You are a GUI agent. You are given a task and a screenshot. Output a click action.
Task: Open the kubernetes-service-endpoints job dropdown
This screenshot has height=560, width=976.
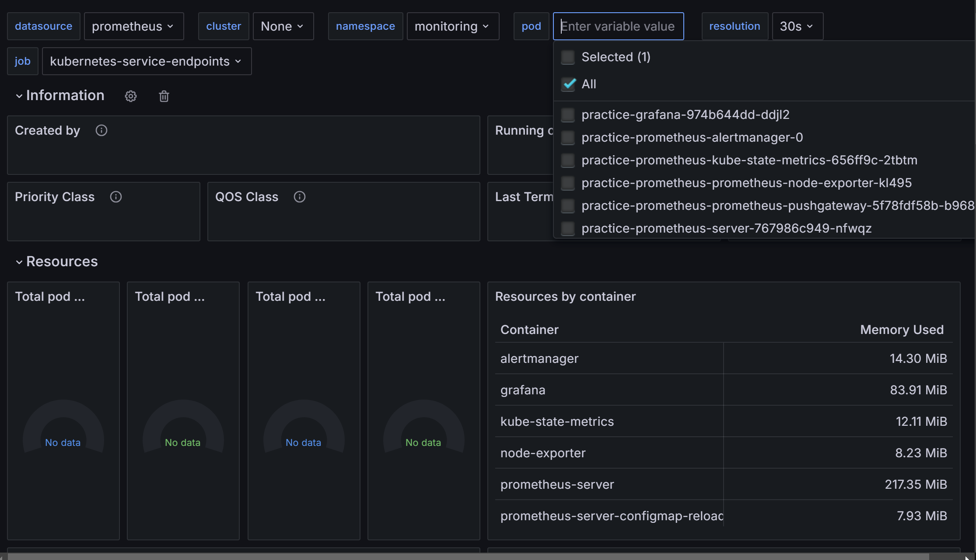click(x=147, y=61)
